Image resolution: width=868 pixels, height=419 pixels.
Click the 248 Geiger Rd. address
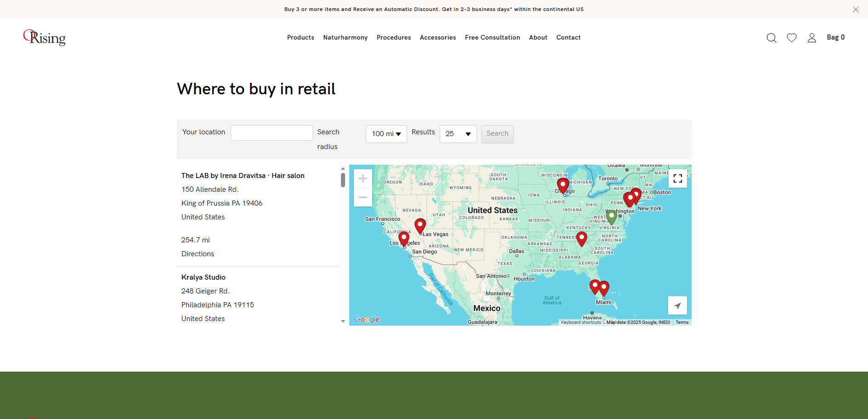205,291
